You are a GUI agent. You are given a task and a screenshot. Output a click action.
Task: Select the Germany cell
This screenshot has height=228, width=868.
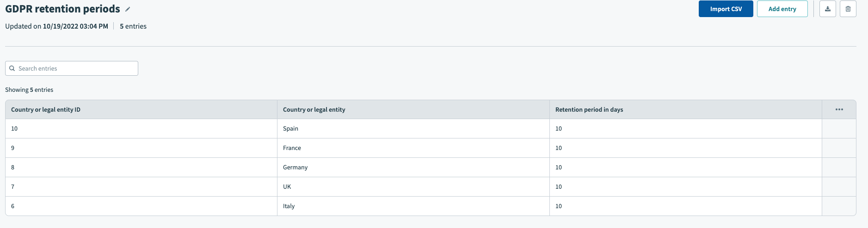[295, 168]
